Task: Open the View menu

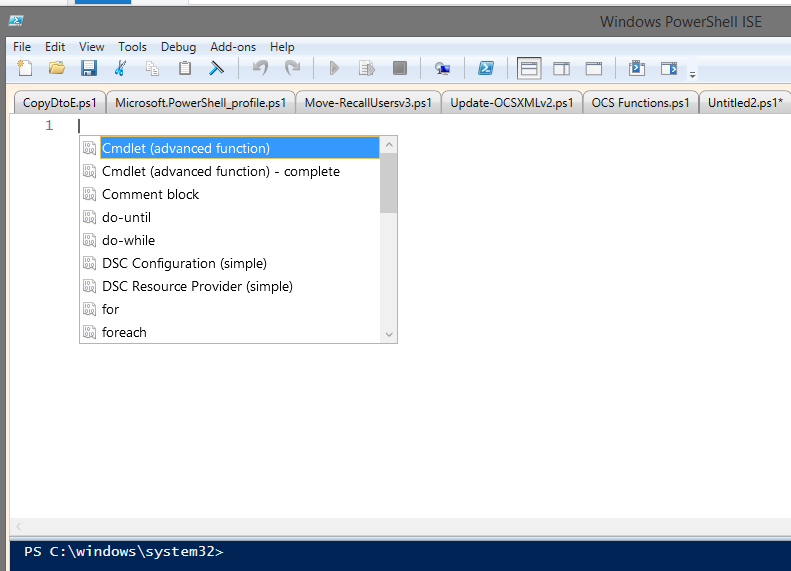Action: coord(91,47)
